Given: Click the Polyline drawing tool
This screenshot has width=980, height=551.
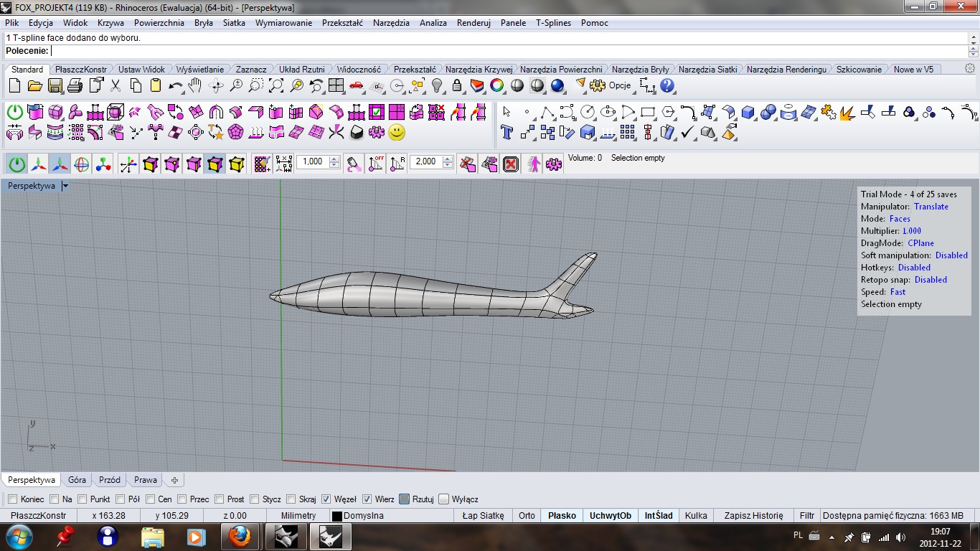Looking at the screenshot, I should pos(547,113).
